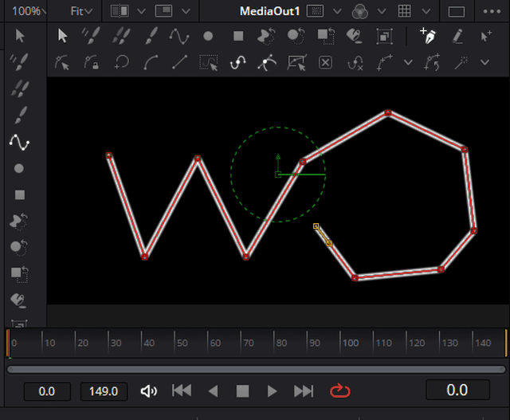This screenshot has width=510, height=420.
Task: Click Reduce Points icon
Action: [355, 62]
